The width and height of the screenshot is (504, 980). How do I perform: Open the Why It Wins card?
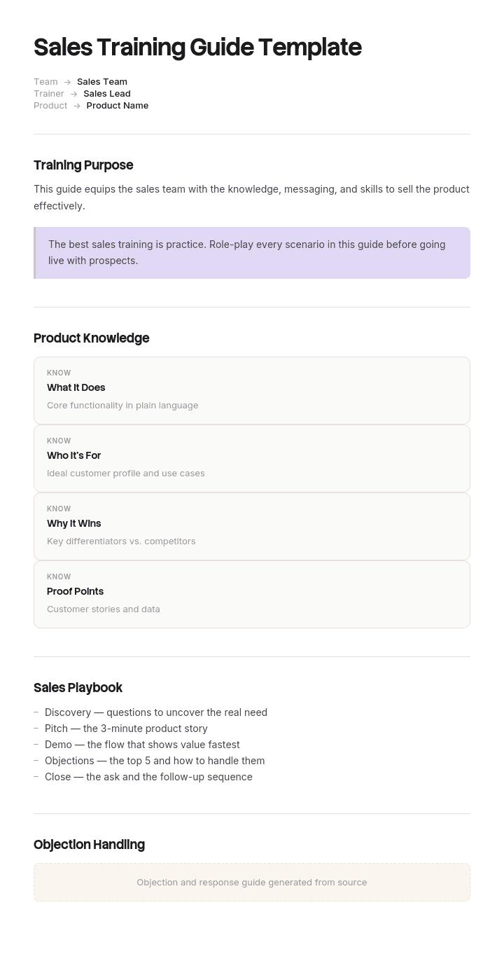tap(252, 527)
